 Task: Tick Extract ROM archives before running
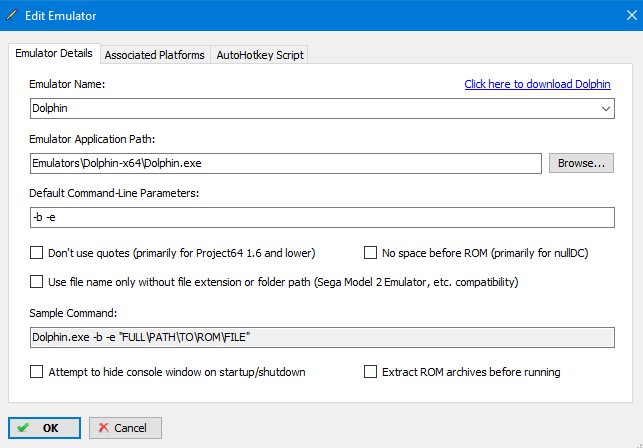pyautogui.click(x=371, y=372)
